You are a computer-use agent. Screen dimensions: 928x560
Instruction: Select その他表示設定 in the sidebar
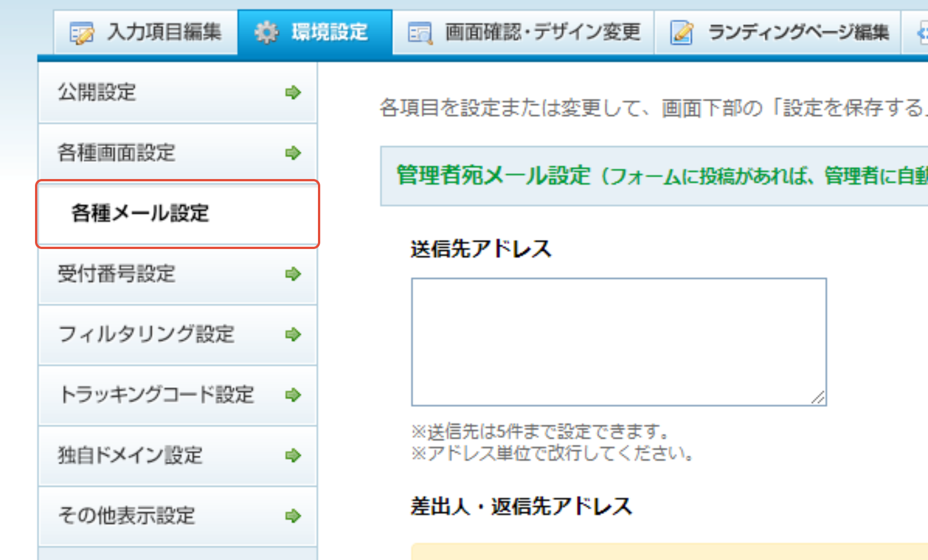click(x=177, y=516)
